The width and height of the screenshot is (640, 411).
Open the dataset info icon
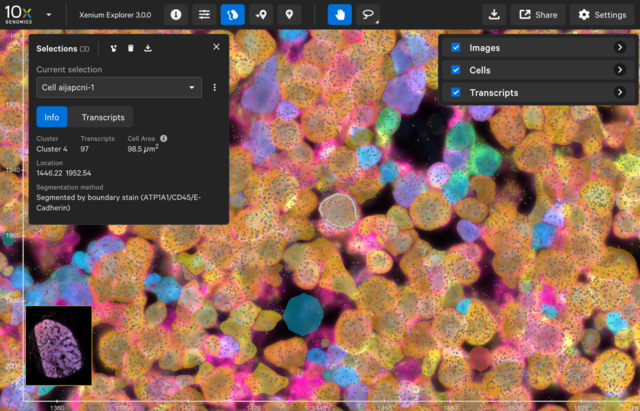(176, 15)
